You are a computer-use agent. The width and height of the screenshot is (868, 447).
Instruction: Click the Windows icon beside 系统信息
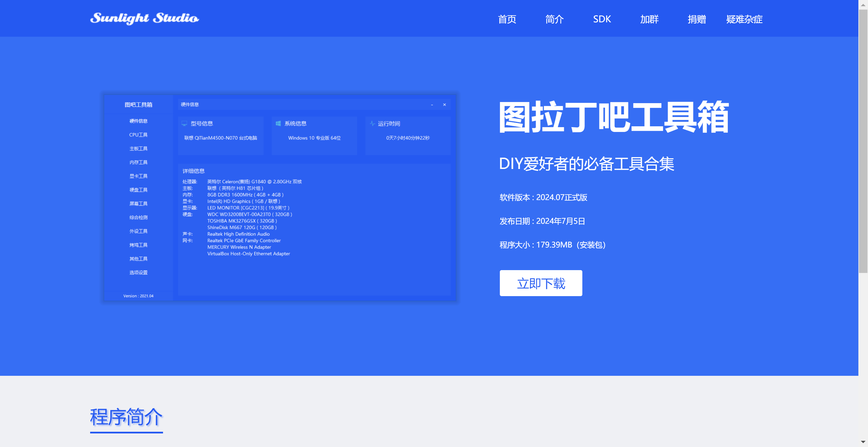click(x=278, y=123)
